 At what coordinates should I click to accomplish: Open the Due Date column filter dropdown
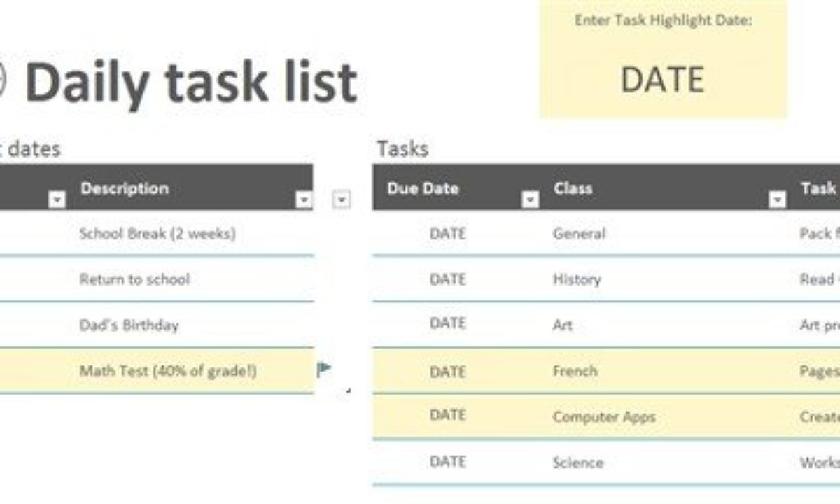tap(531, 200)
